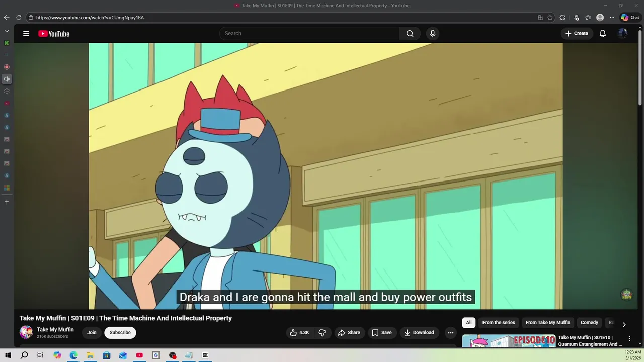Open Copilot Chat in browser toolbar
The width and height of the screenshot is (644, 362).
(630, 17)
